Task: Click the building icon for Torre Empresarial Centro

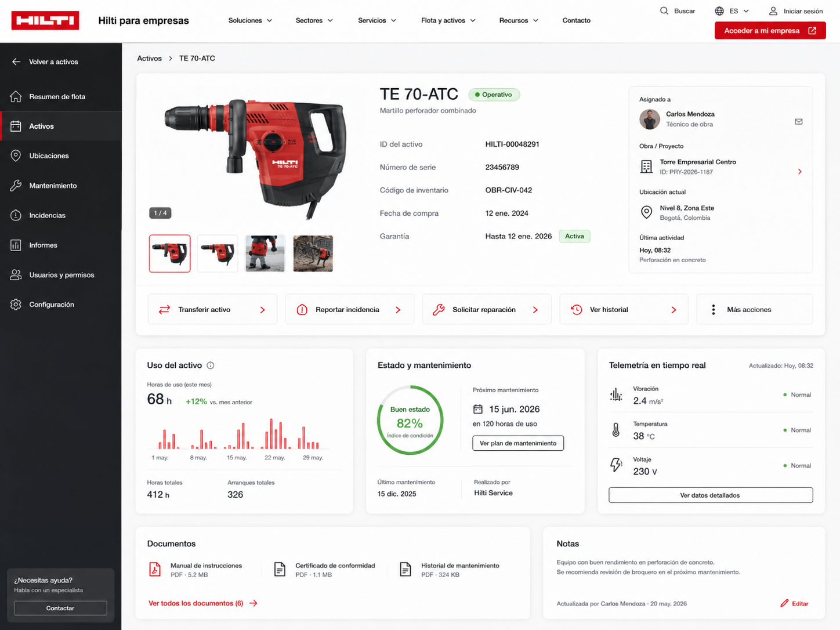Action: point(646,167)
